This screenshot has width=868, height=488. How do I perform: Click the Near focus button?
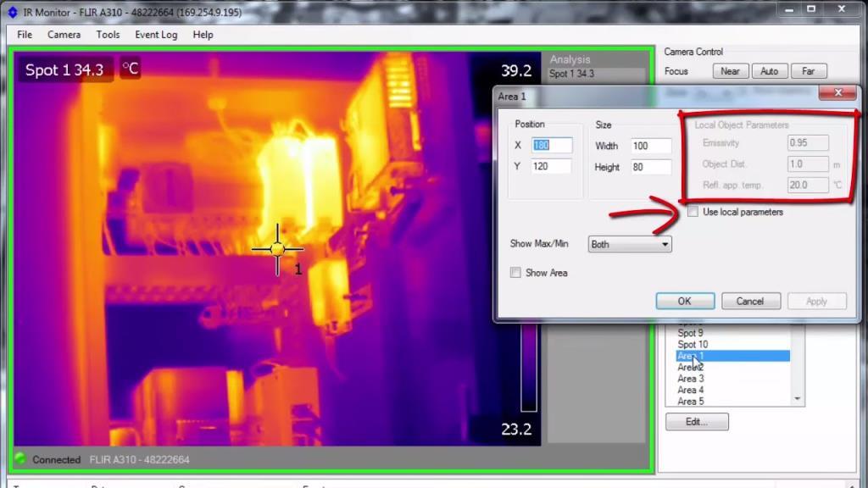click(x=730, y=72)
